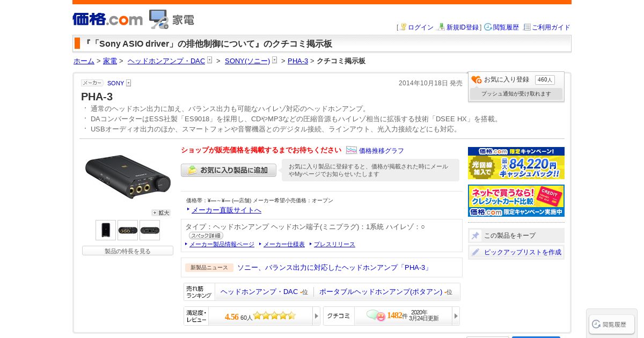Expand the dropdown beside SONY maker link
The width and height of the screenshot is (644, 338).
click(129, 83)
